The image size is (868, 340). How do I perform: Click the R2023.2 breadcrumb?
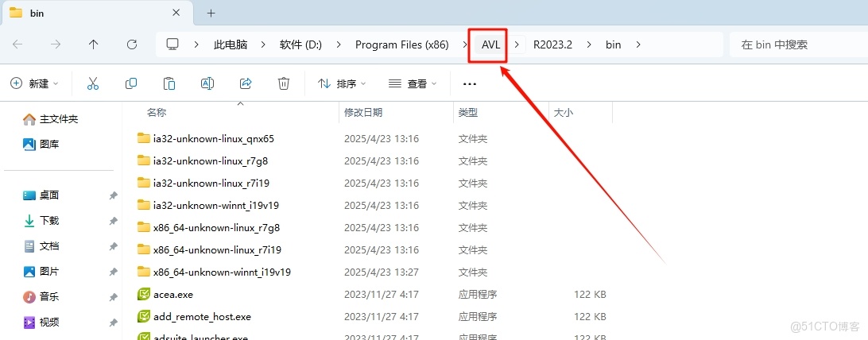point(552,44)
